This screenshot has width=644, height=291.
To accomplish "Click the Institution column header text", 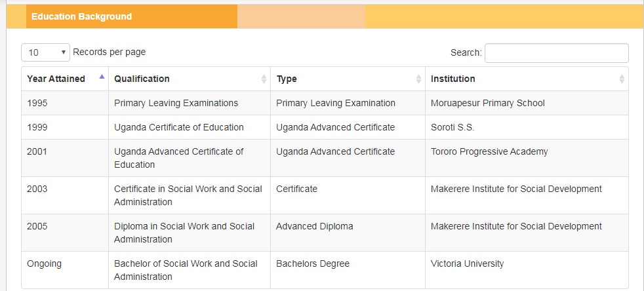I will [453, 79].
